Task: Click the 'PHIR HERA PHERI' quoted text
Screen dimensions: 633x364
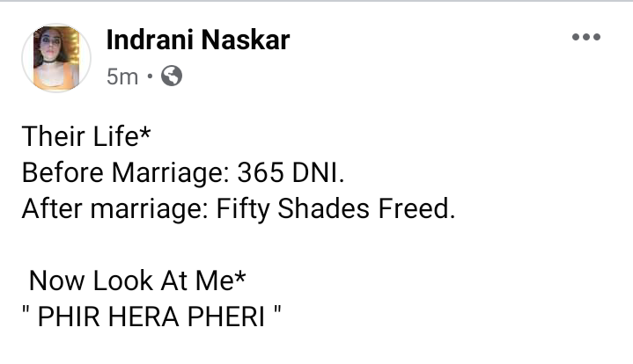Action: click(151, 317)
